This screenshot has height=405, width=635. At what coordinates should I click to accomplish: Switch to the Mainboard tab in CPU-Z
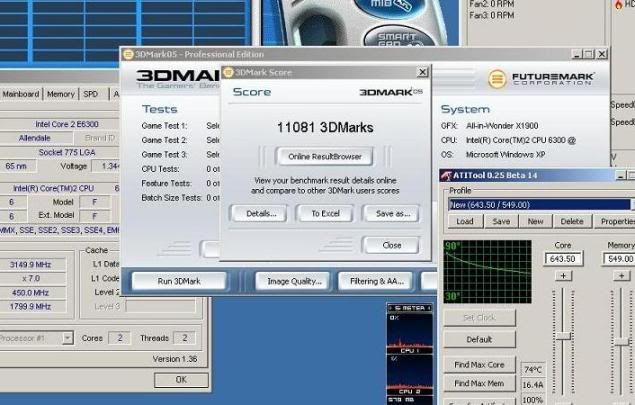(21, 94)
